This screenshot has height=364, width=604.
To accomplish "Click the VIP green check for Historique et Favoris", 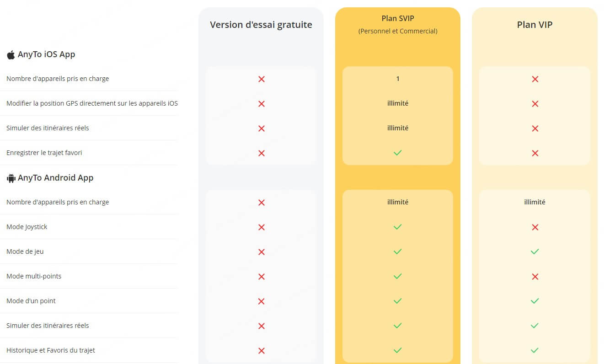I will [x=535, y=350].
